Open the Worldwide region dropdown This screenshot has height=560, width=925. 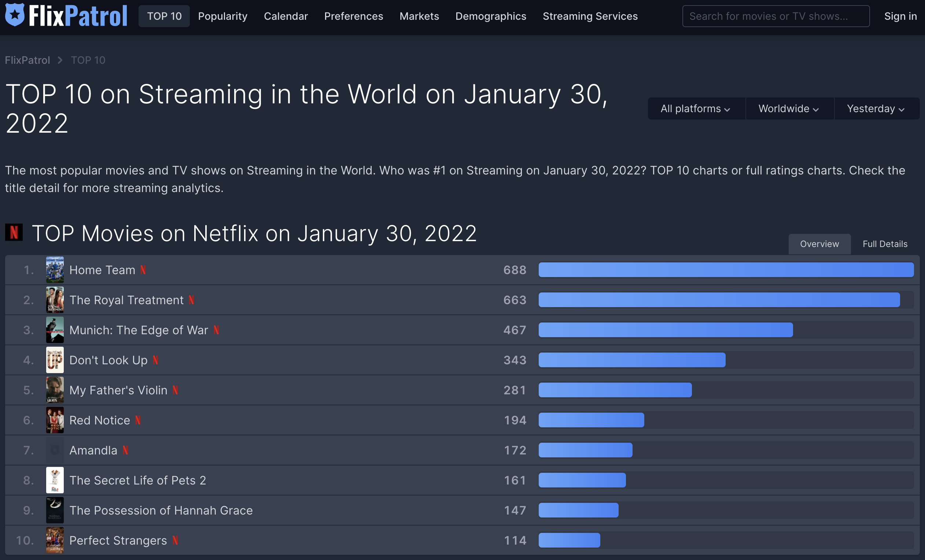tap(789, 109)
